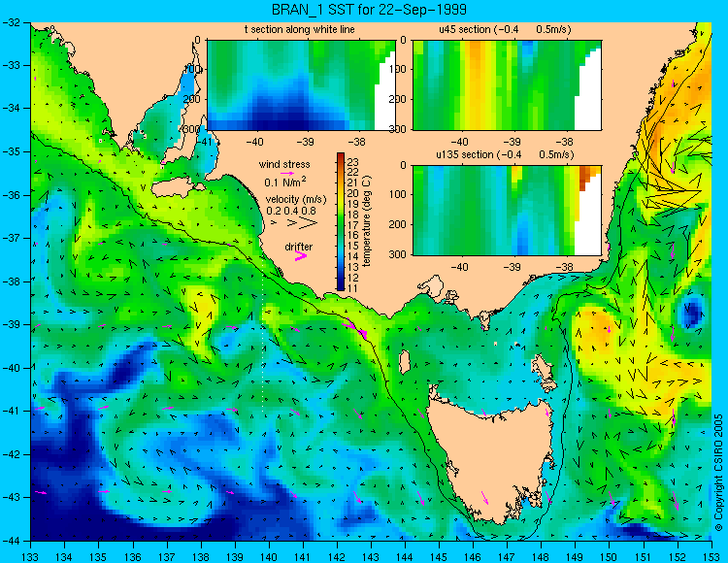This screenshot has width=728, height=563.
Task: Click the largest velocity legend arrowhead
Action: coord(308,223)
